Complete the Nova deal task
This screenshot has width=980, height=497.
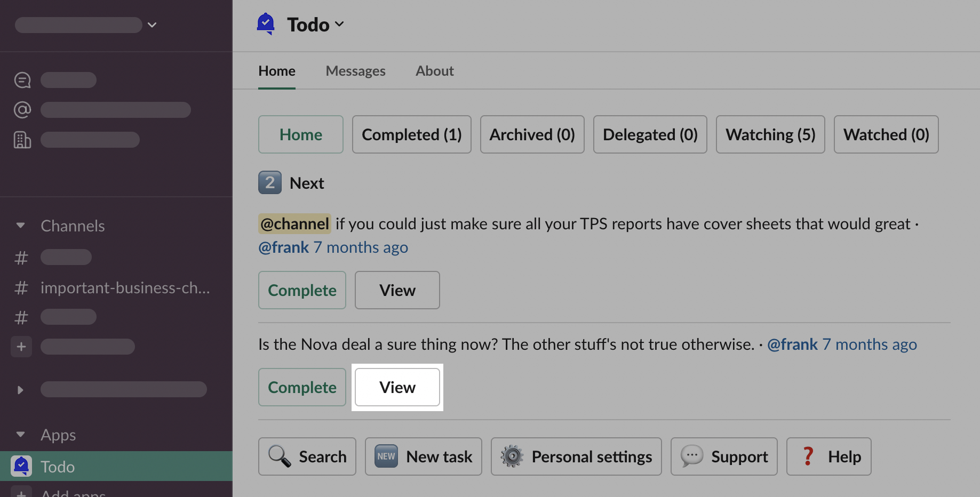pyautogui.click(x=302, y=387)
